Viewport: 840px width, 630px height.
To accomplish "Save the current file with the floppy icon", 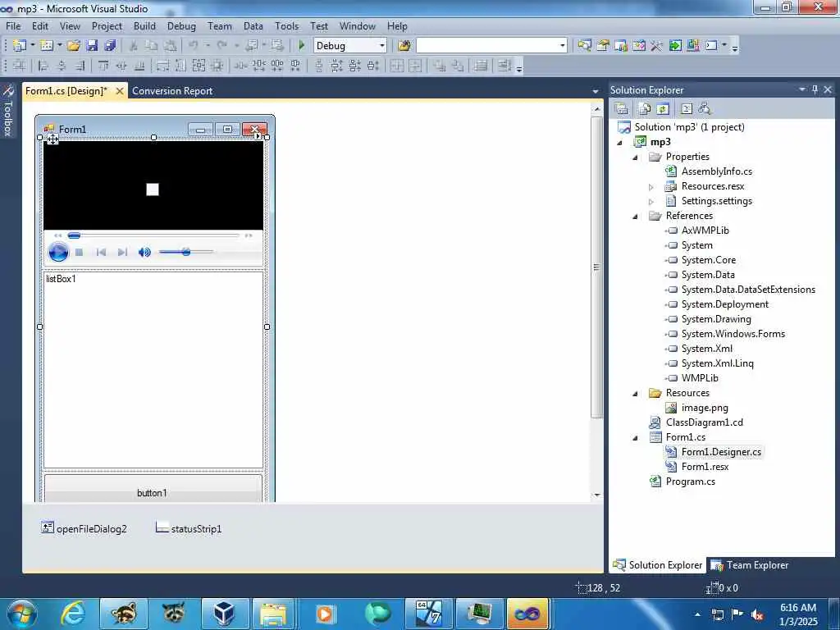I will [x=92, y=46].
